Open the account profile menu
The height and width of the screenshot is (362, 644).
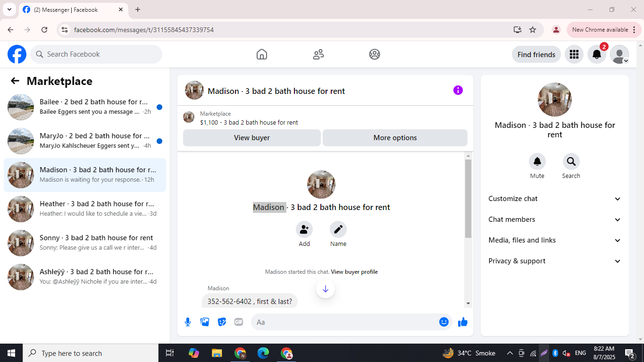[x=619, y=54]
